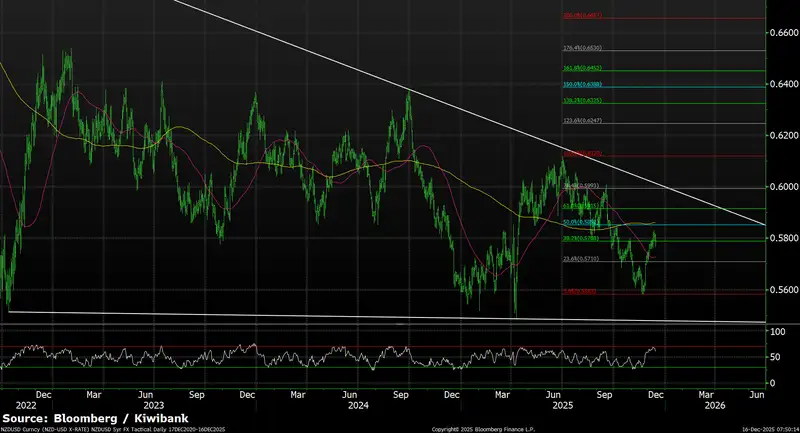Click the 0.5800 price axis label
Image resolution: width=800 pixels, height=433 pixels.
tap(784, 238)
